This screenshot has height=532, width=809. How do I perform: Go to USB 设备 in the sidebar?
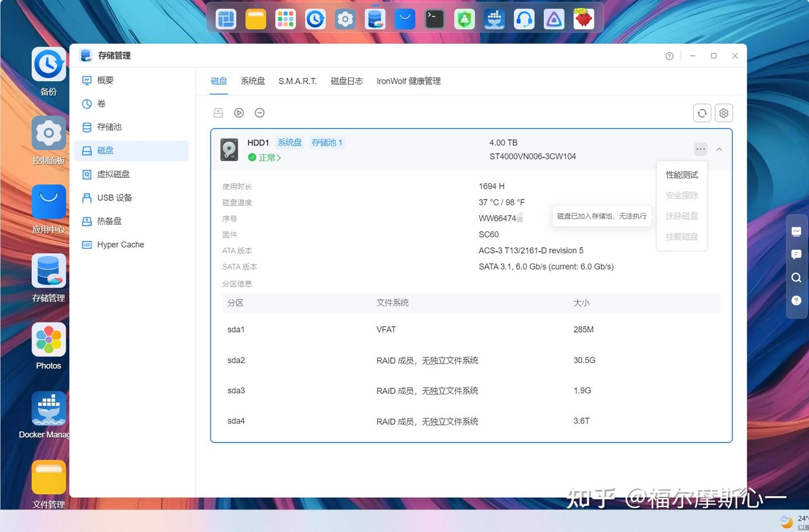tap(131, 198)
